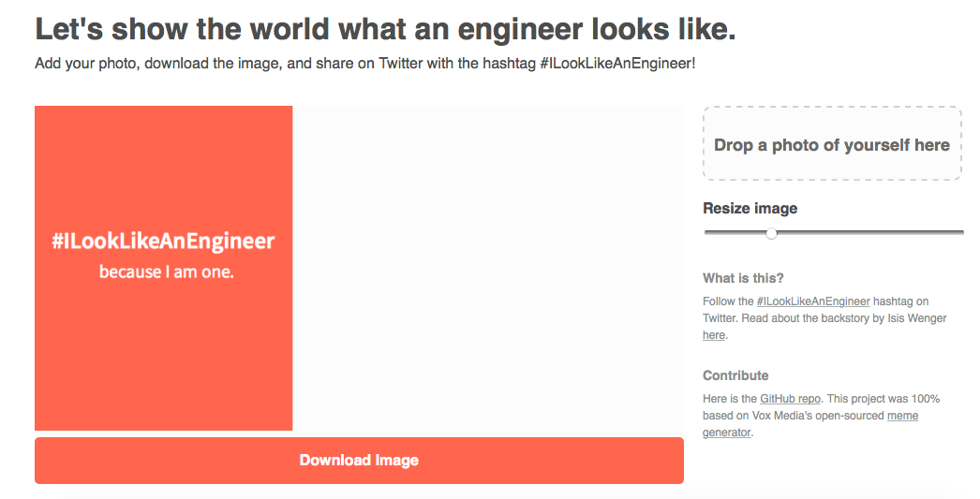The width and height of the screenshot is (980, 499).
Task: Click the blank photo canvas area
Action: [x=488, y=268]
